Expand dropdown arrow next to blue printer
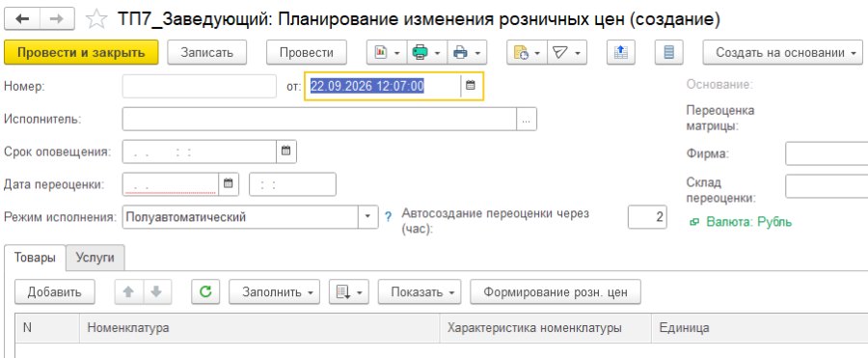Viewport: 868px width, 358px height. click(x=476, y=53)
